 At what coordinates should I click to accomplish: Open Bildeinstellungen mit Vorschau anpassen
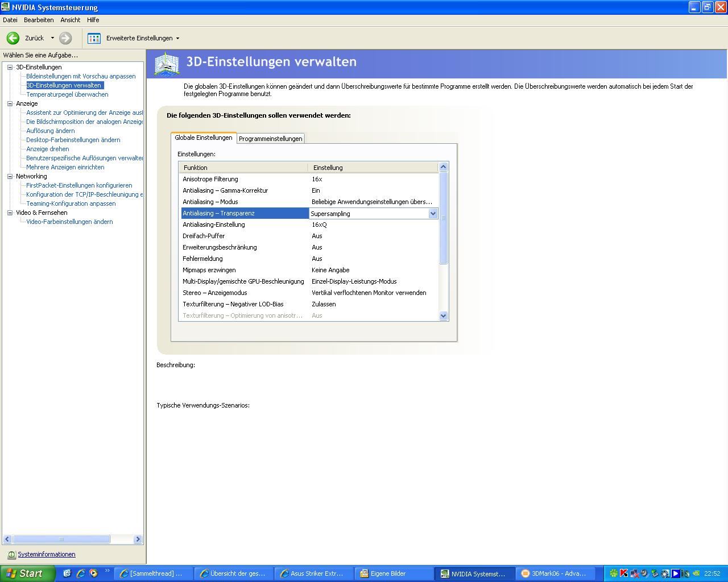coord(81,76)
